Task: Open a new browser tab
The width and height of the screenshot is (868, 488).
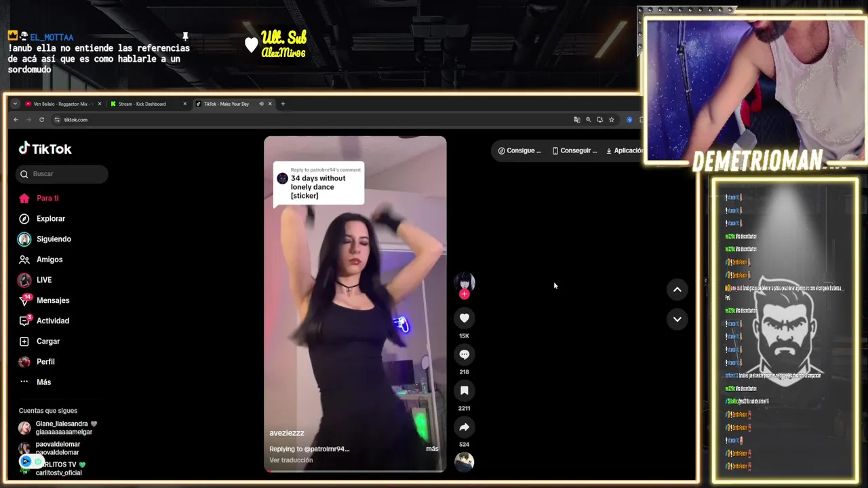Action: click(x=283, y=104)
